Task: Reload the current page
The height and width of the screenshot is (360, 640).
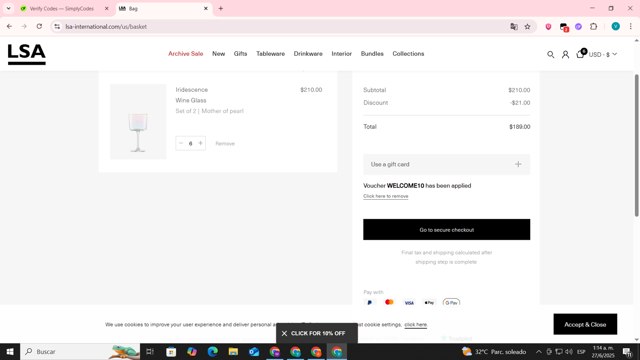Action: 39,27
